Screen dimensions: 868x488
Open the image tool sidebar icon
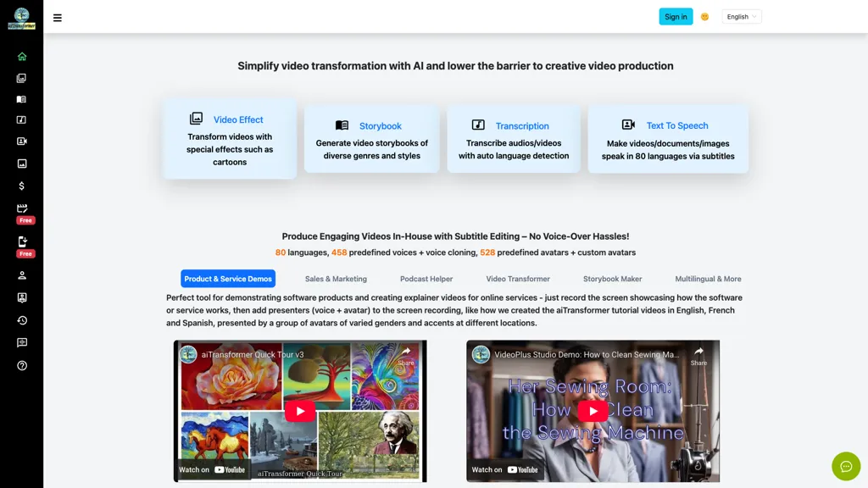tap(21, 164)
